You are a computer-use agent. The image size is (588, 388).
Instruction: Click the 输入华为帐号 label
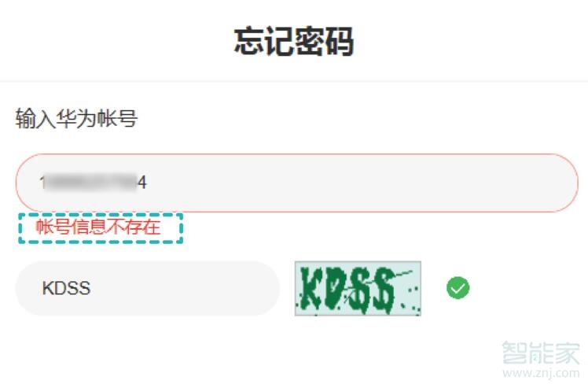pos(76,118)
